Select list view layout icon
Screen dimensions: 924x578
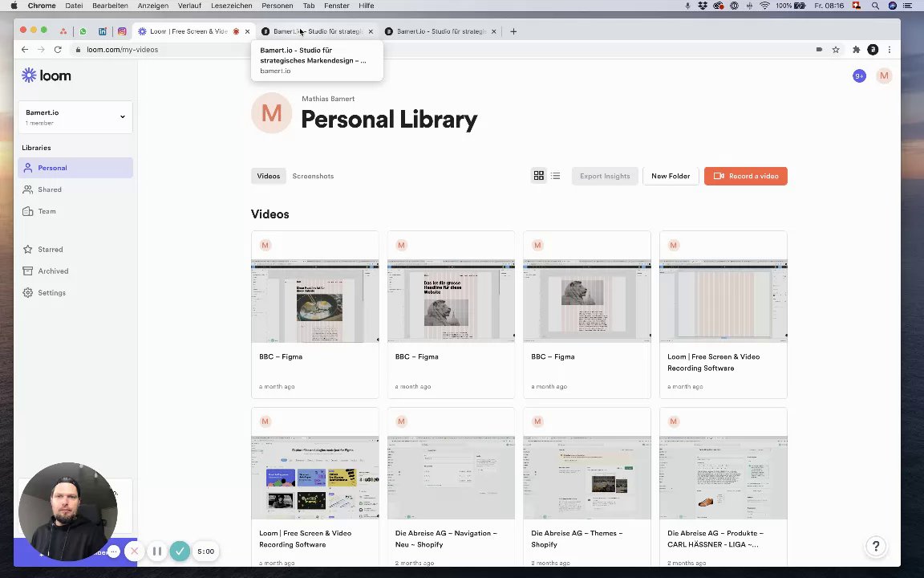556,176
